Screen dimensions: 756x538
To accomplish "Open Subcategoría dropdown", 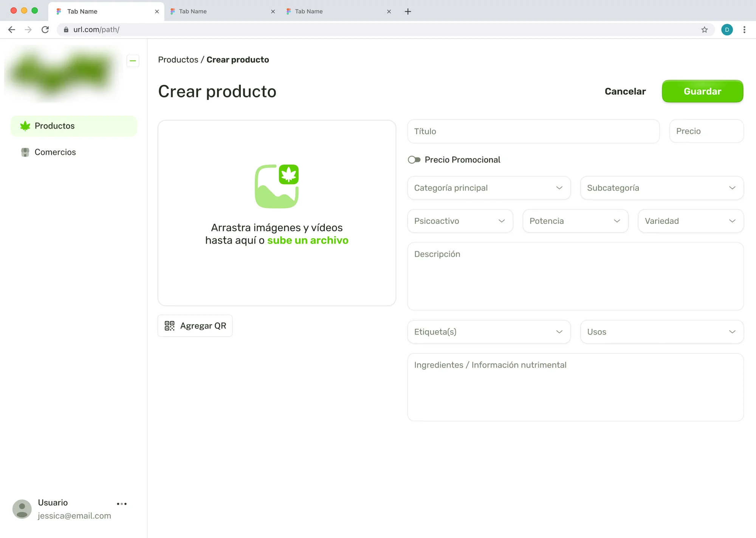I will pyautogui.click(x=662, y=188).
